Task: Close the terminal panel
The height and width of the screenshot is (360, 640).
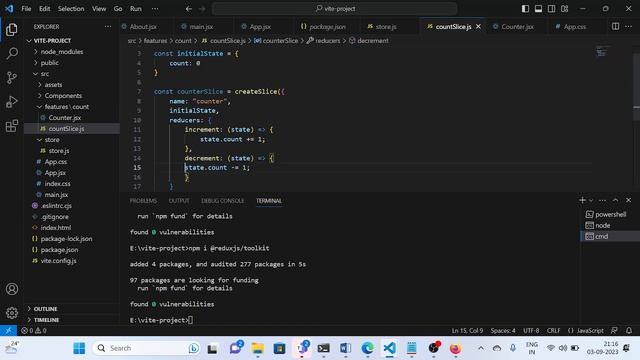Action: click(x=629, y=200)
